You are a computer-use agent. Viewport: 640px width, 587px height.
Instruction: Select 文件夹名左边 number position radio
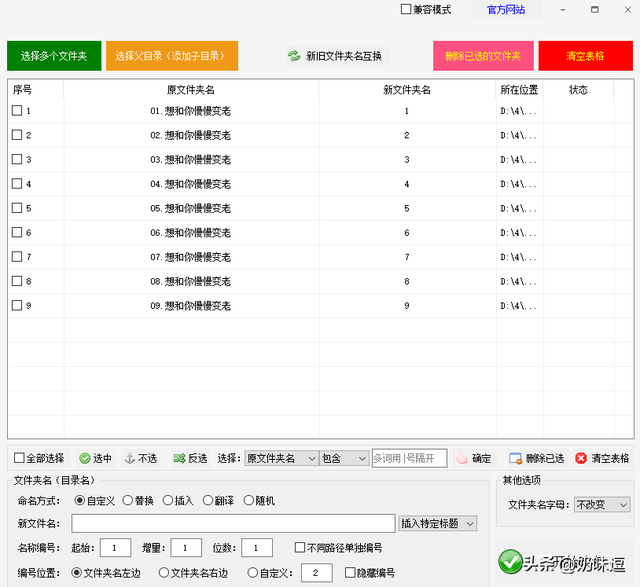tap(76, 573)
